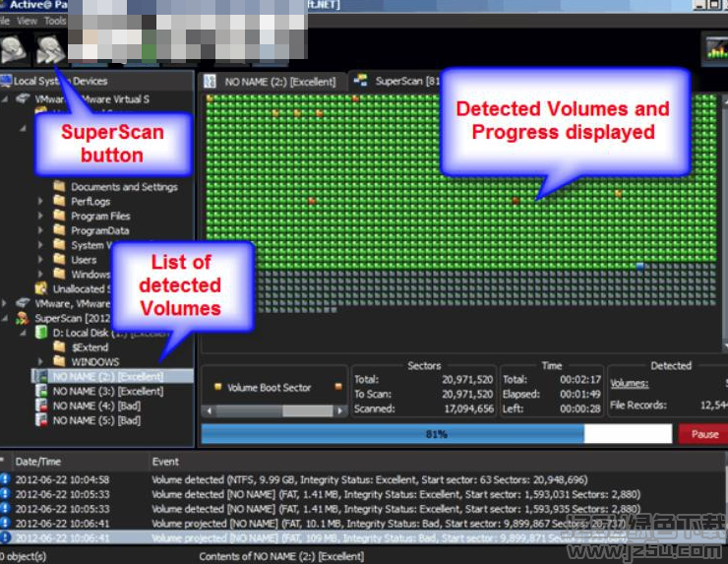728x564 pixels.
Task: Click the legend scroll right arrow
Action: pos(340,410)
